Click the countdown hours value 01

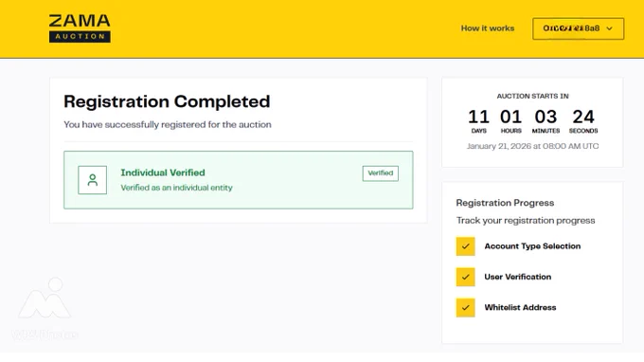point(510,118)
